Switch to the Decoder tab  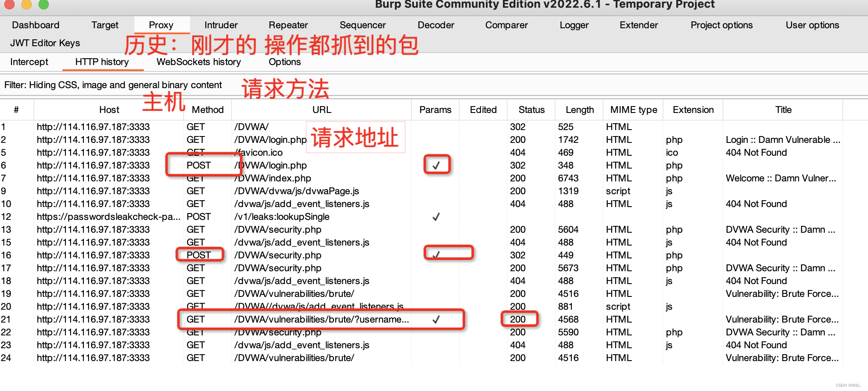[x=436, y=25]
